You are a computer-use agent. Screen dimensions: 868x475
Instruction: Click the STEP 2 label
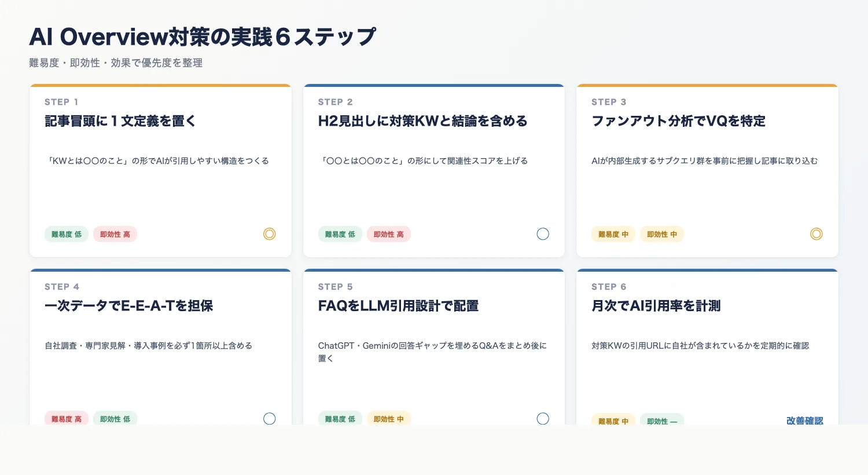tap(336, 102)
